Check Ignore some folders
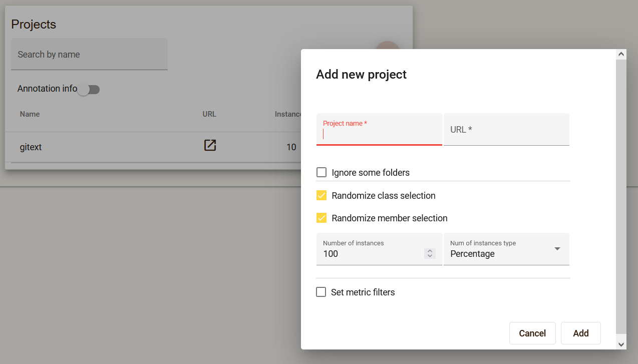Viewport: 638px width, 364px height. click(x=322, y=173)
